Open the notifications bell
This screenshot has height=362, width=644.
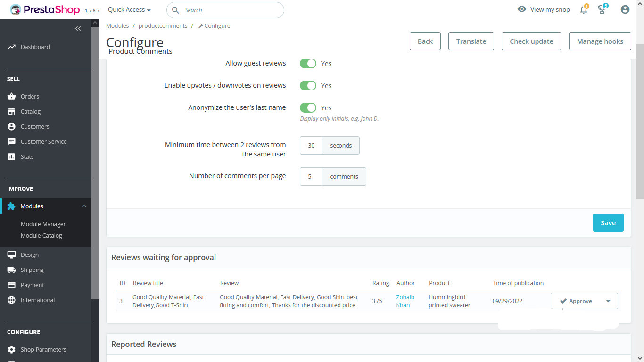(x=584, y=9)
